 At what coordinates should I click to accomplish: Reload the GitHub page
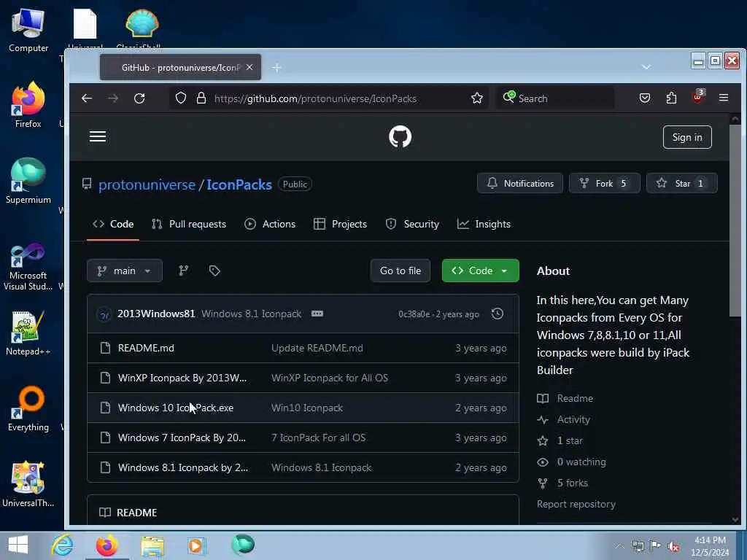139,98
